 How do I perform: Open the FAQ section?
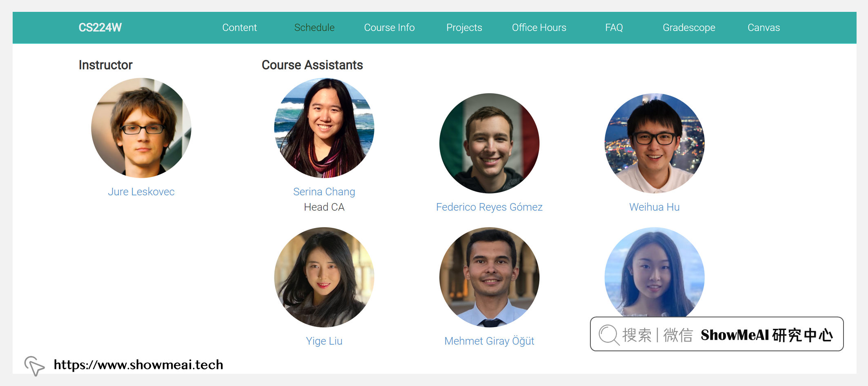click(614, 27)
